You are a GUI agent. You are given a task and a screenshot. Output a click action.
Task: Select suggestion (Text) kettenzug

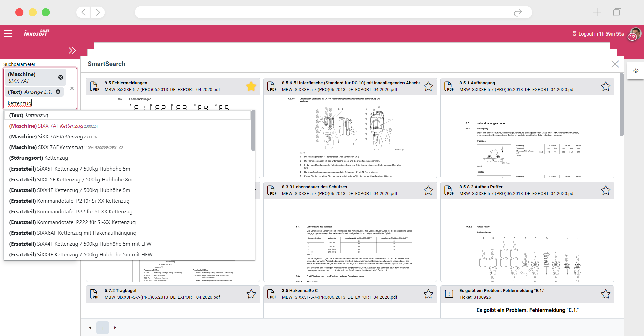[127, 115]
